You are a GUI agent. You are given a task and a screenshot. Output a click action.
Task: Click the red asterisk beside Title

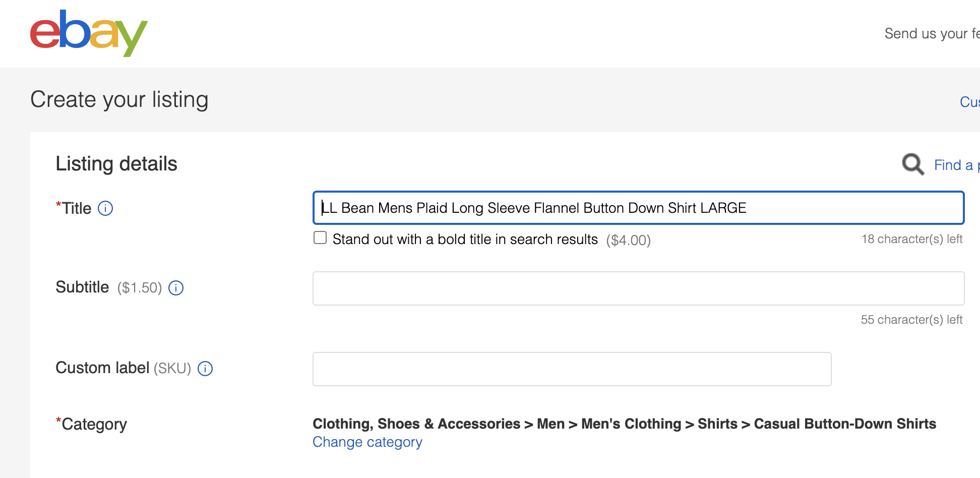pos(57,204)
